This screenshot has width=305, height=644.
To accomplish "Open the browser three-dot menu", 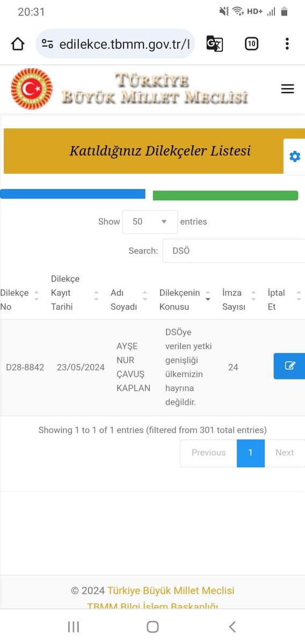I will coord(287,44).
